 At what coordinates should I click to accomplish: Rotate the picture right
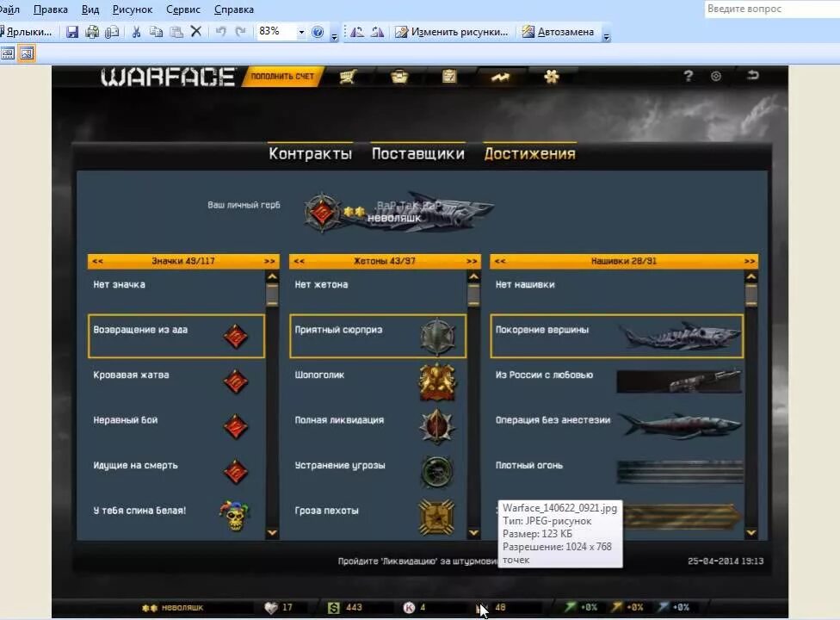[377, 32]
